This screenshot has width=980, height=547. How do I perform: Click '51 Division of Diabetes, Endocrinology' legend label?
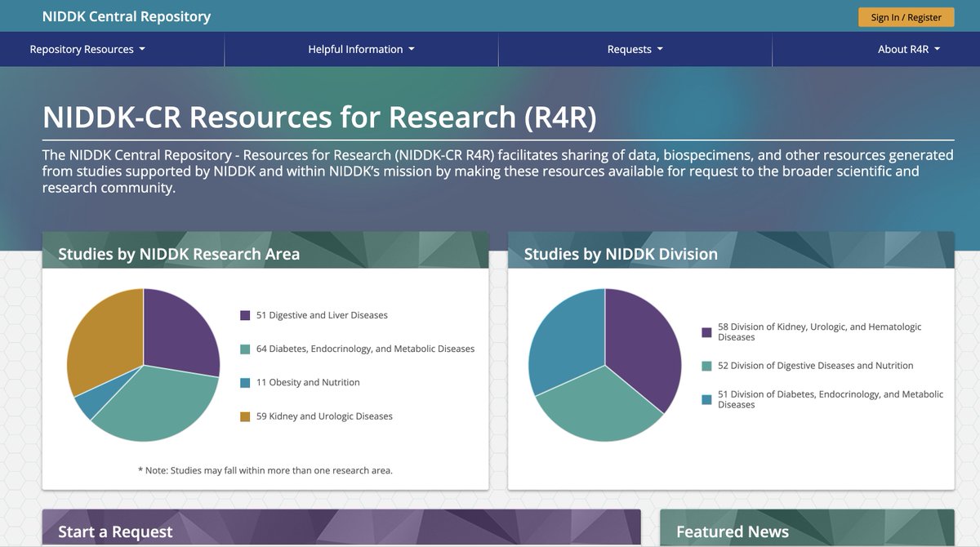831,399
